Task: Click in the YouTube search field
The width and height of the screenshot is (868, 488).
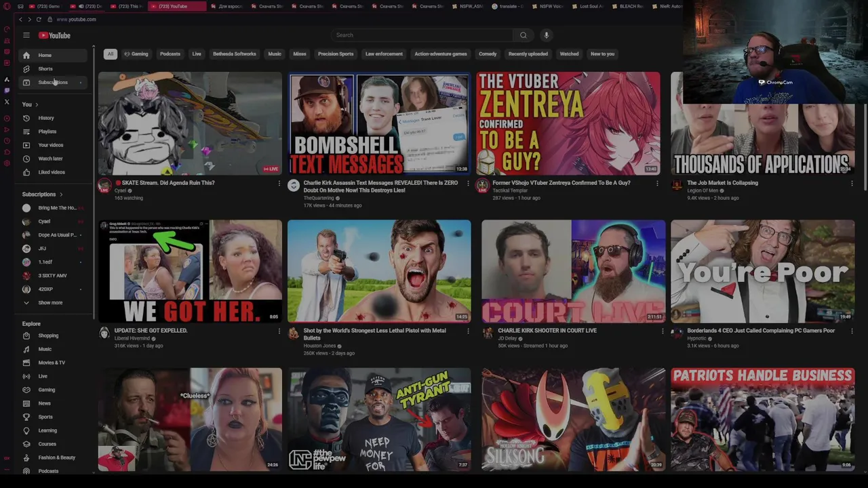Action: [x=422, y=35]
